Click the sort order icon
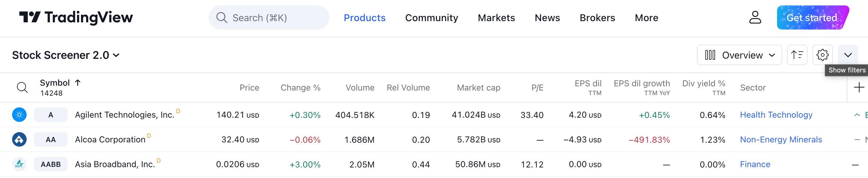This screenshot has height=178, width=868. [x=797, y=55]
